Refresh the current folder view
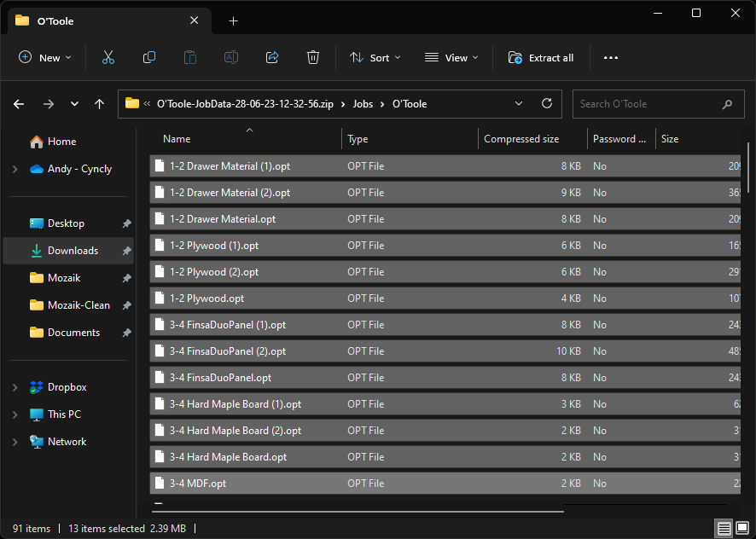The width and height of the screenshot is (756, 539). [x=547, y=104]
